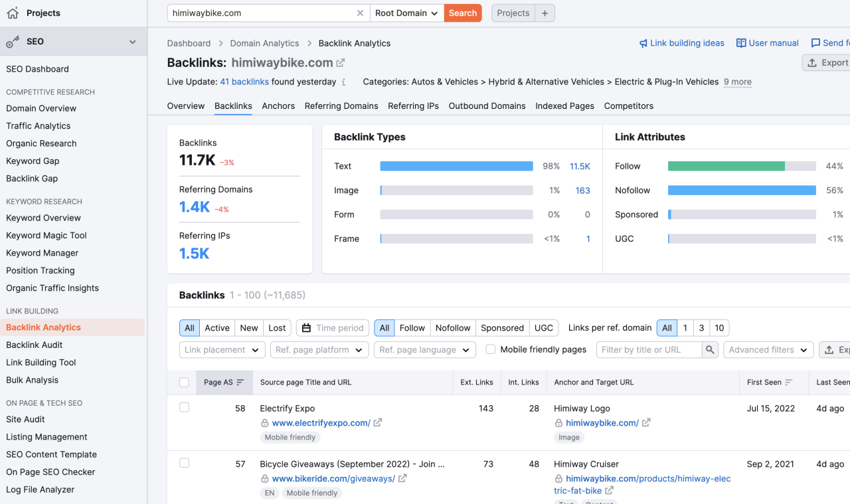850x504 pixels.
Task: Switch to the Anchors tab
Action: point(278,106)
